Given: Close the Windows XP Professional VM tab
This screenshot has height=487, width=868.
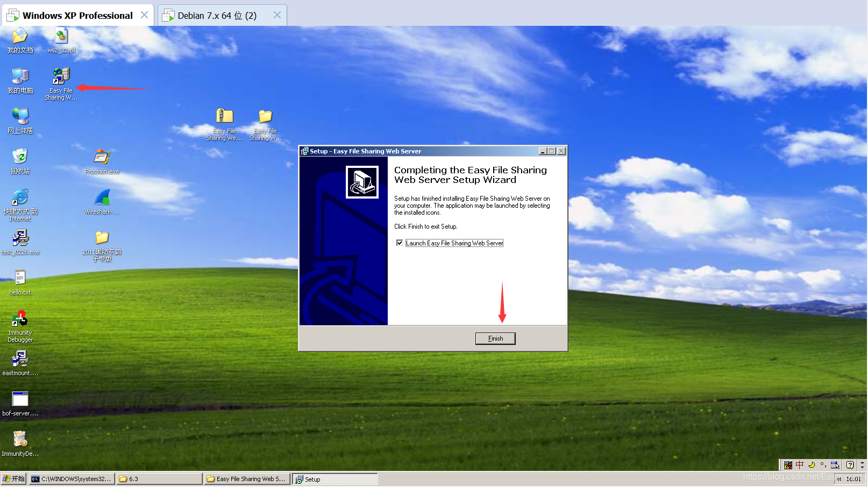Looking at the screenshot, I should 144,15.
